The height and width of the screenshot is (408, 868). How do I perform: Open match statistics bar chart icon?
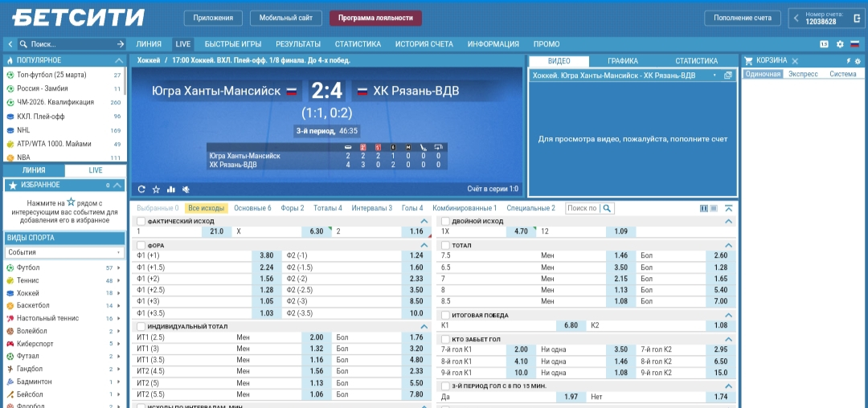(x=170, y=190)
